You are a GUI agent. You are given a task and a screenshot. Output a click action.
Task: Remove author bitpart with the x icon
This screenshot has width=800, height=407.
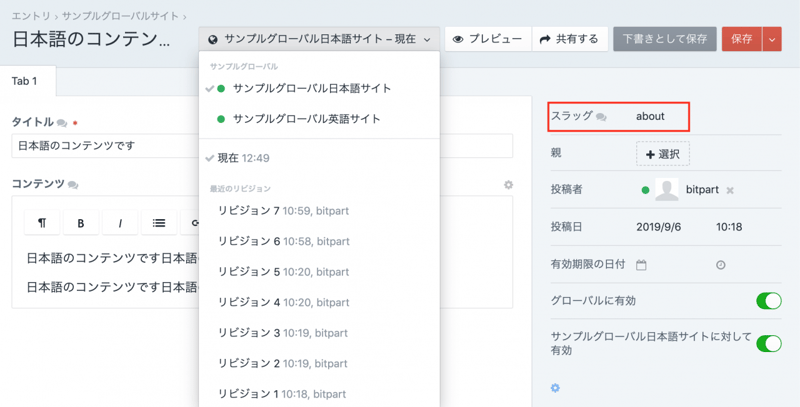click(x=730, y=190)
